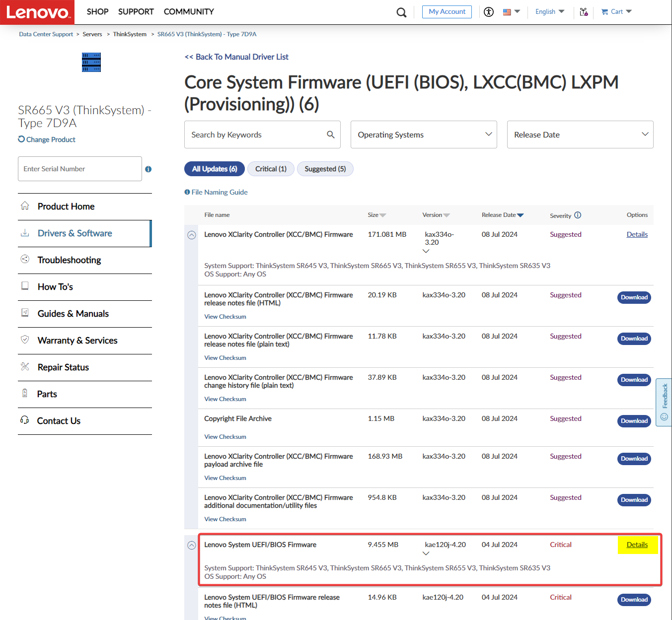Screen dimensions: 672x620
Task: Download XCC additional documentation/utility files
Action: click(x=634, y=500)
